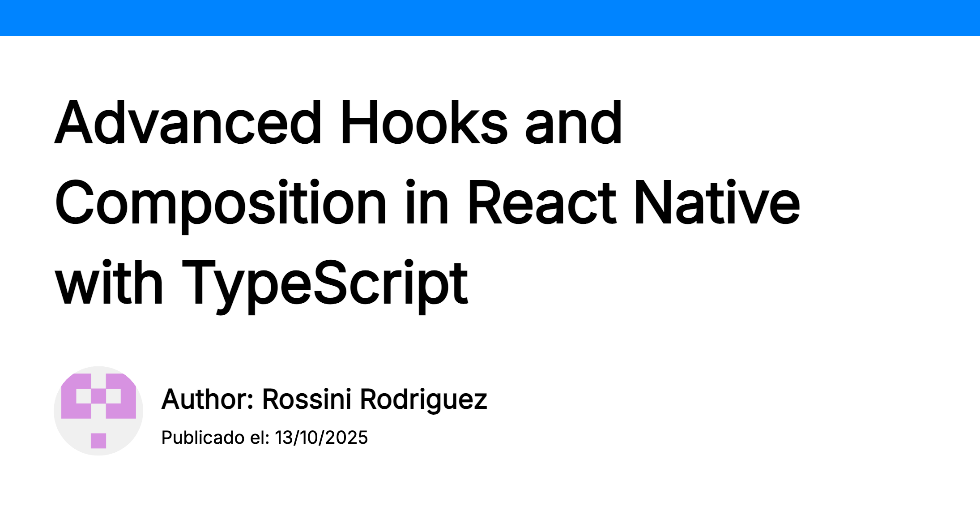Click the 'Author: Rossini Rodriguez' text
980x515 pixels.
click(x=324, y=399)
